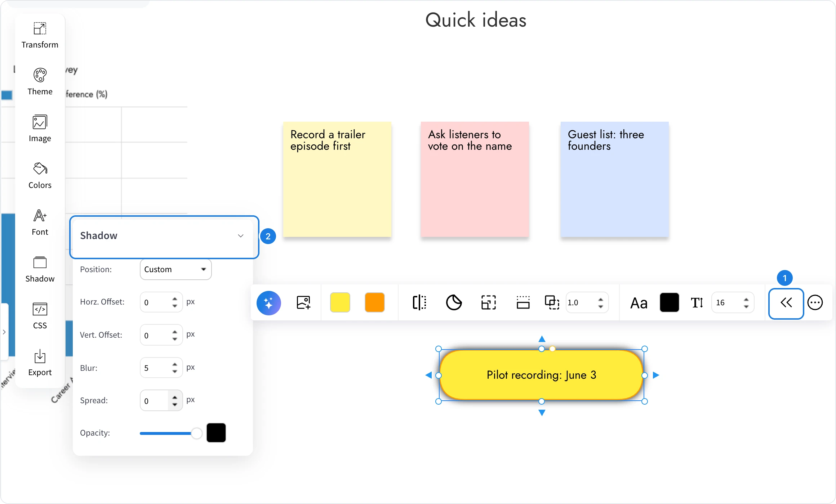Screen dimensions: 836x504
Task: Open the Theme panel
Action: pyautogui.click(x=40, y=82)
